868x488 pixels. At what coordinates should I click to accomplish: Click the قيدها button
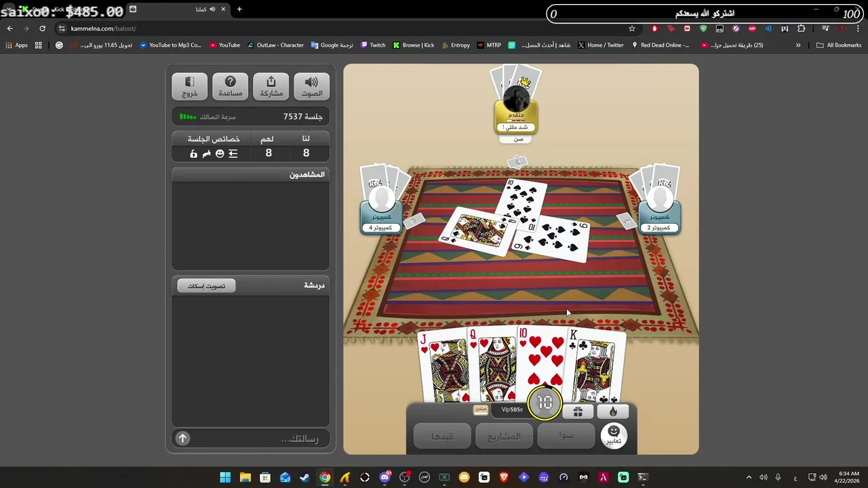(442, 436)
